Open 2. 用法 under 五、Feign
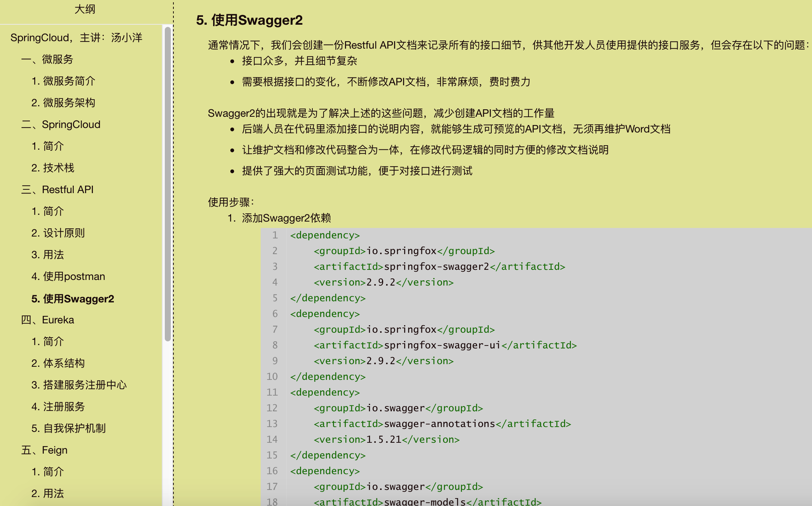The width and height of the screenshot is (812, 506). (48, 494)
